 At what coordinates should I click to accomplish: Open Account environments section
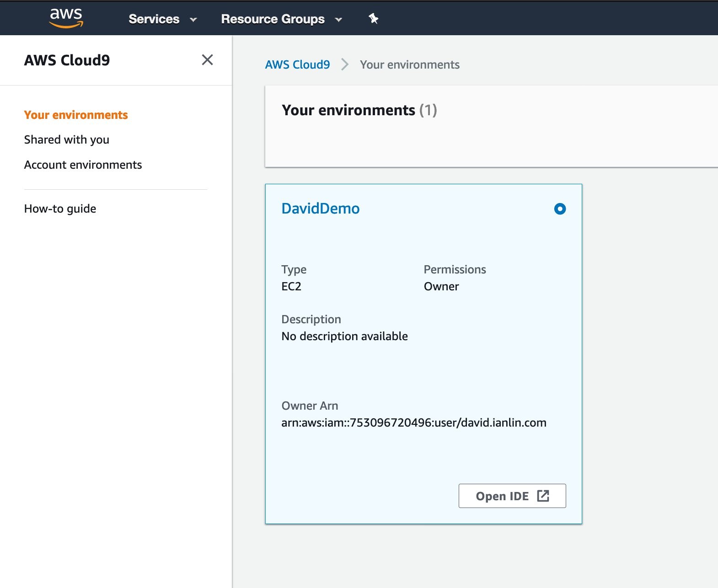pyautogui.click(x=83, y=165)
